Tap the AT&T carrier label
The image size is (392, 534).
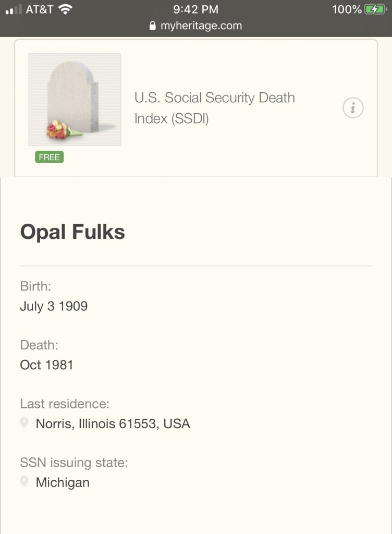click(39, 9)
